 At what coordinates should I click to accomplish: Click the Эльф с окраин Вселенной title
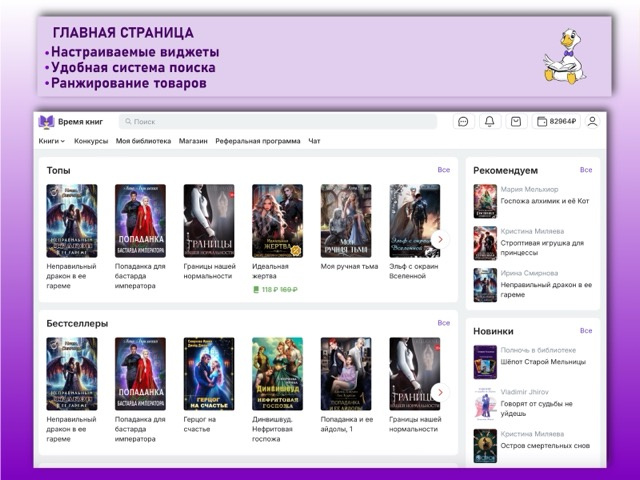[x=413, y=271]
